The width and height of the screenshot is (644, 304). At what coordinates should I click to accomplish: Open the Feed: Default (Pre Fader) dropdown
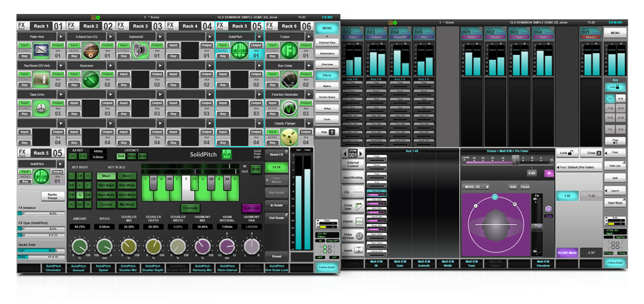(x=580, y=168)
